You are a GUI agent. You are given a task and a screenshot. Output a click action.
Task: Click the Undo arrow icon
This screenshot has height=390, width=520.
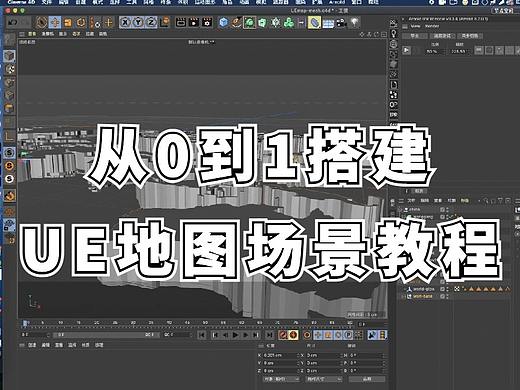pos(13,23)
